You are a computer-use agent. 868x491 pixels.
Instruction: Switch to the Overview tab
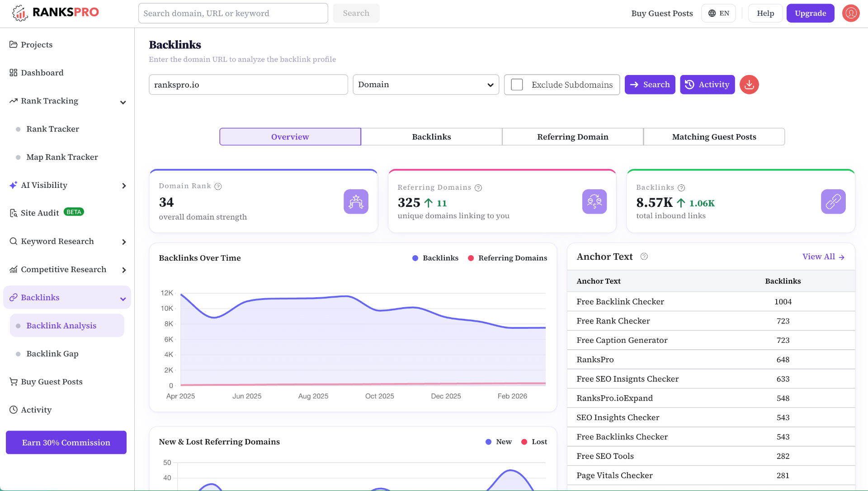tap(290, 137)
